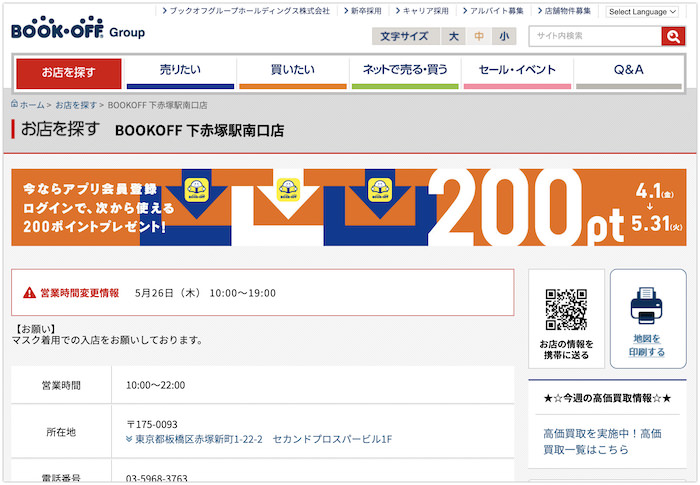
Task: Click the printer icon to print map
Action: [646, 305]
